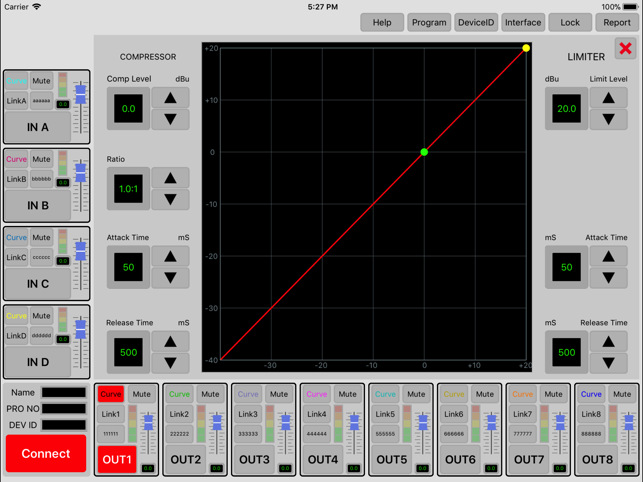This screenshot has width=643, height=482.
Task: Show the Curve for IN A
Action: [16, 81]
